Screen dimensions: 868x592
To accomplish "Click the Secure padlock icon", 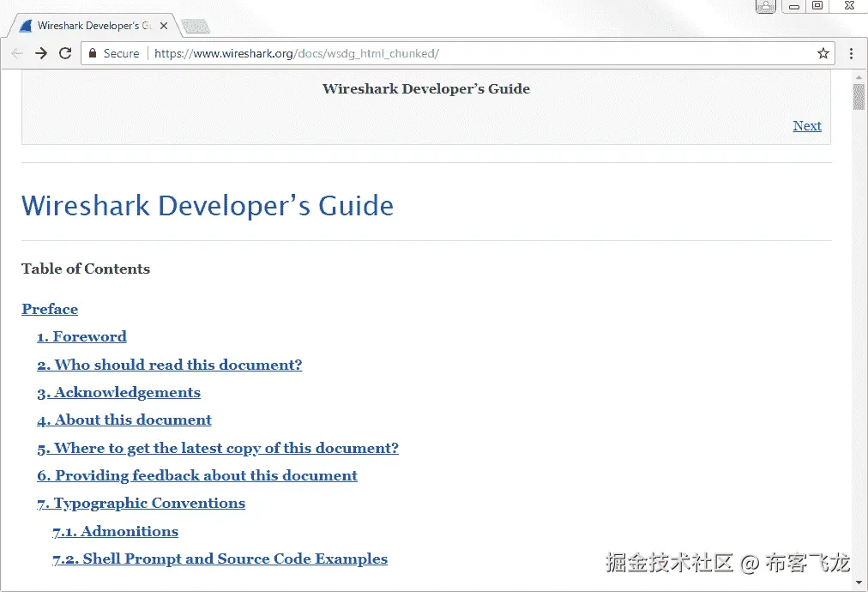I will (93, 53).
